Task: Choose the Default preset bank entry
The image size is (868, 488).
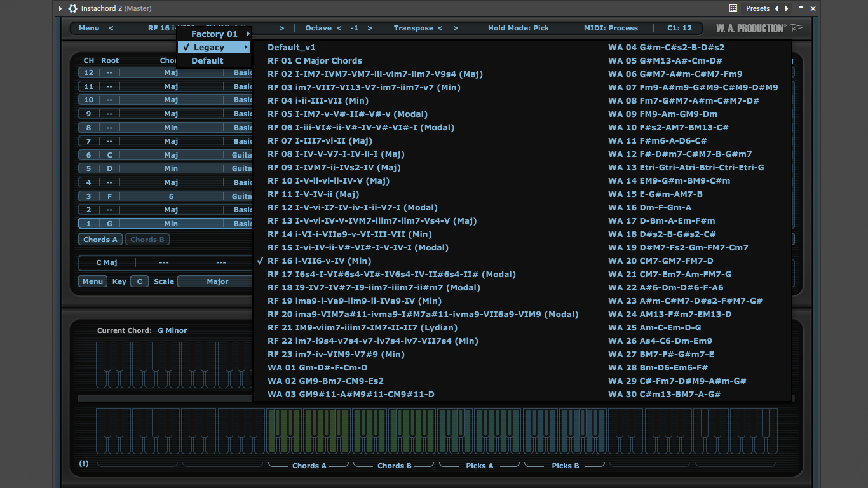Action: [214, 60]
